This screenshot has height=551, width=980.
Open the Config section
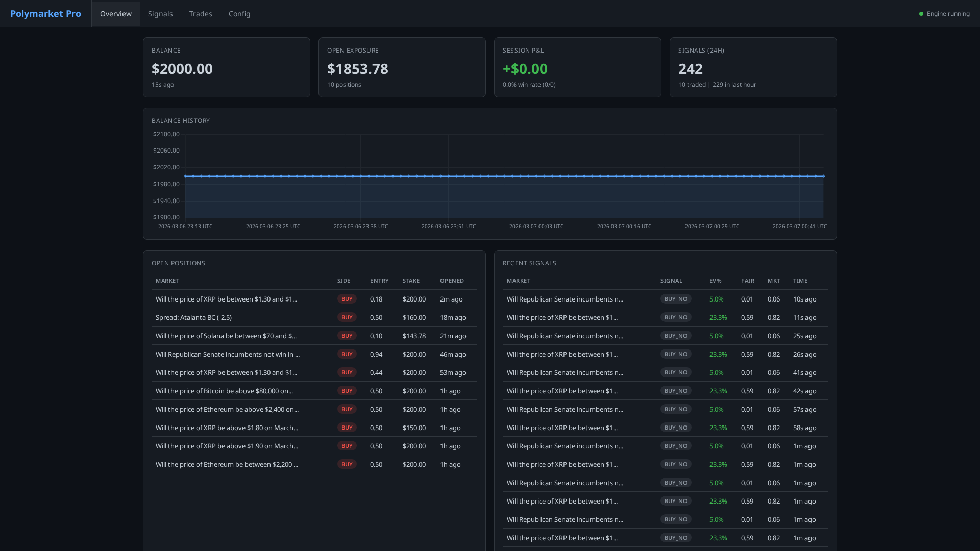click(x=239, y=13)
